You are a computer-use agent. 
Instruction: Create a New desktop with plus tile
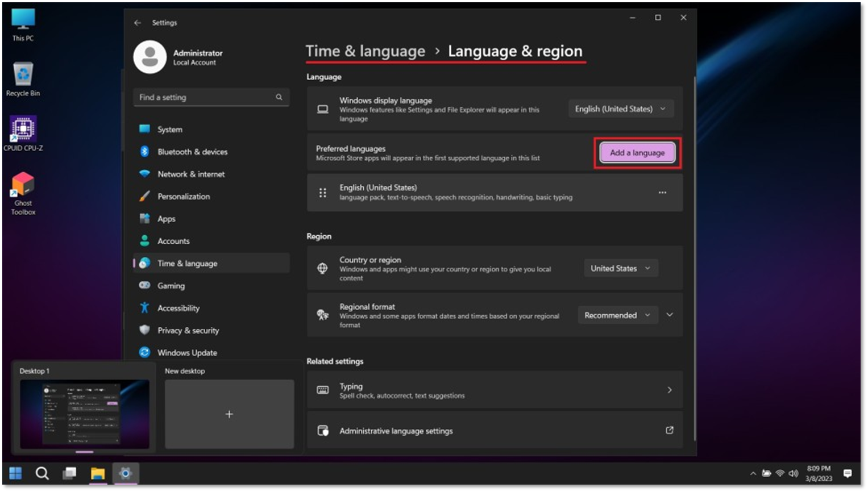pos(229,414)
